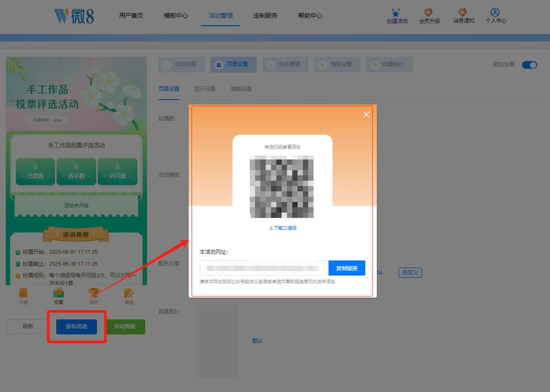Click 本活动网址 label
This screenshot has height=392, width=550.
click(214, 252)
